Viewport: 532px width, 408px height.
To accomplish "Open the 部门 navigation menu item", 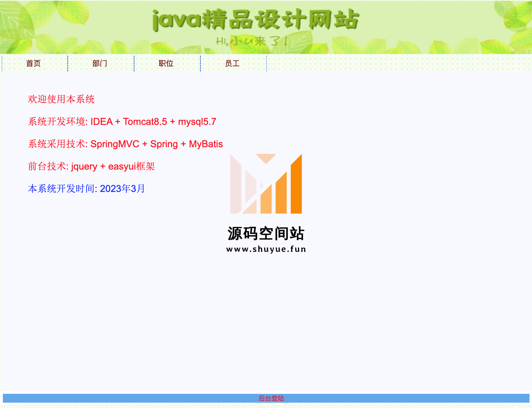I will click(x=100, y=64).
